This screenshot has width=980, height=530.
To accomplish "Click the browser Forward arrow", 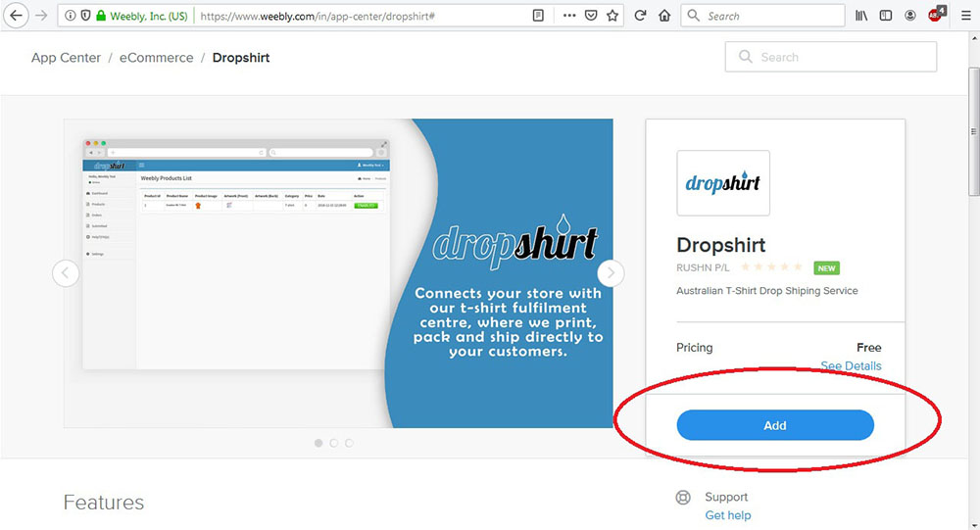I will [41, 16].
